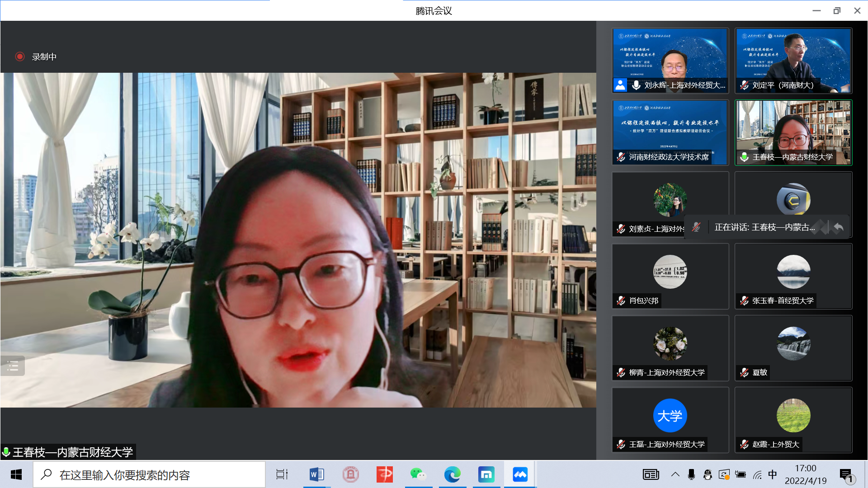Open notification center with 1 message
The image size is (868, 488).
(846, 474)
